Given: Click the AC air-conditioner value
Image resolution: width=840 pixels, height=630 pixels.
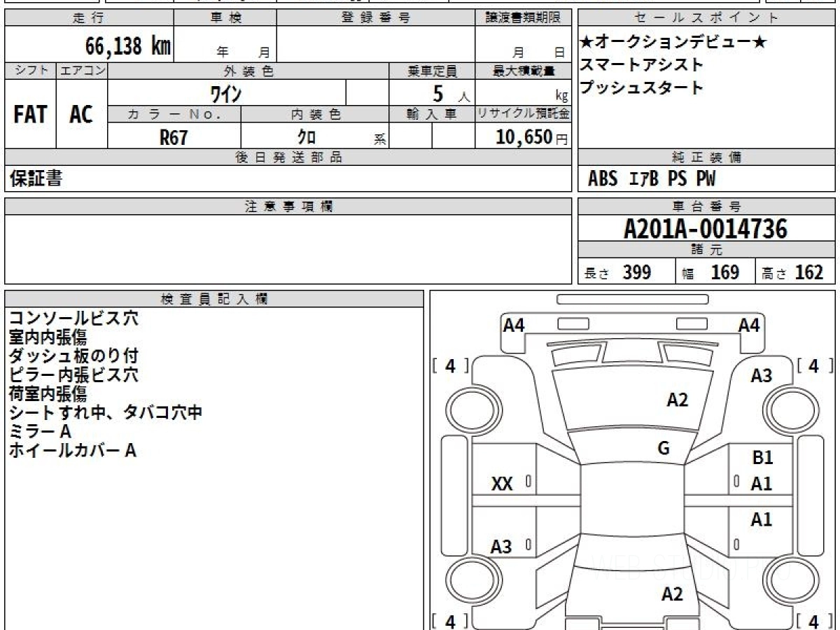Looking at the screenshot, I should 82,114.
